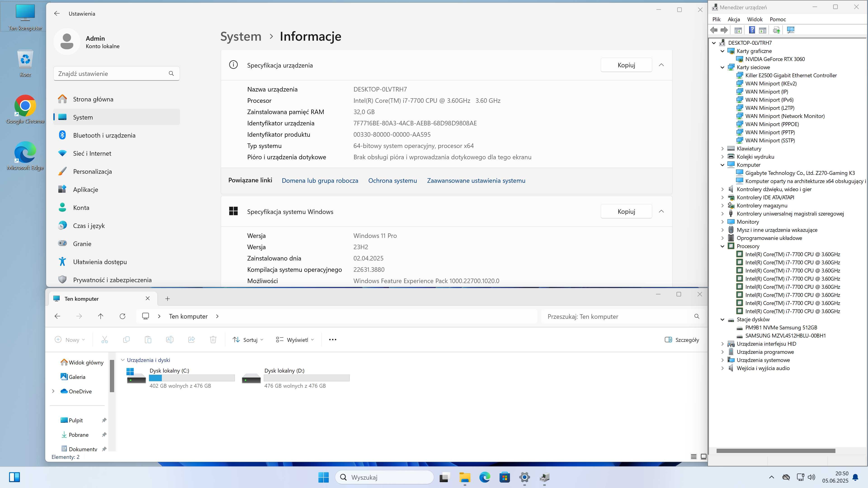868x488 pixels.
Task: Click Znajdź ustawienie search field
Action: (x=117, y=73)
